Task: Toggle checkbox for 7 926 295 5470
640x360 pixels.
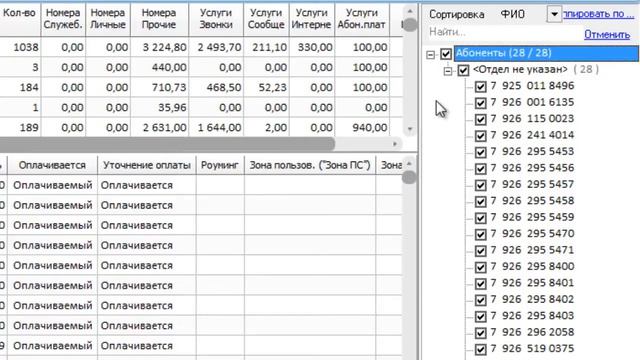Action: pos(480,234)
